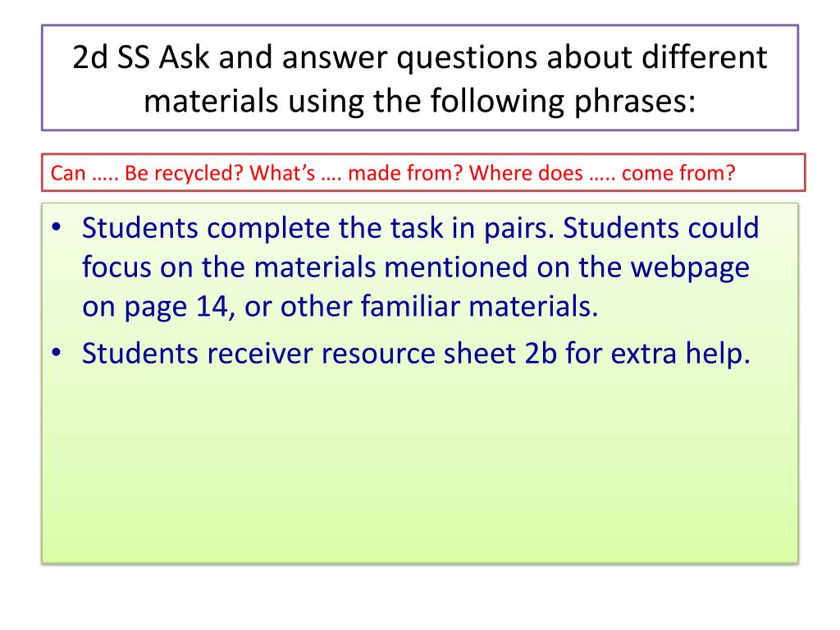Screen dimensions: 840x630
Task: Click the word 'phrases:' in the title
Action: click(x=636, y=101)
